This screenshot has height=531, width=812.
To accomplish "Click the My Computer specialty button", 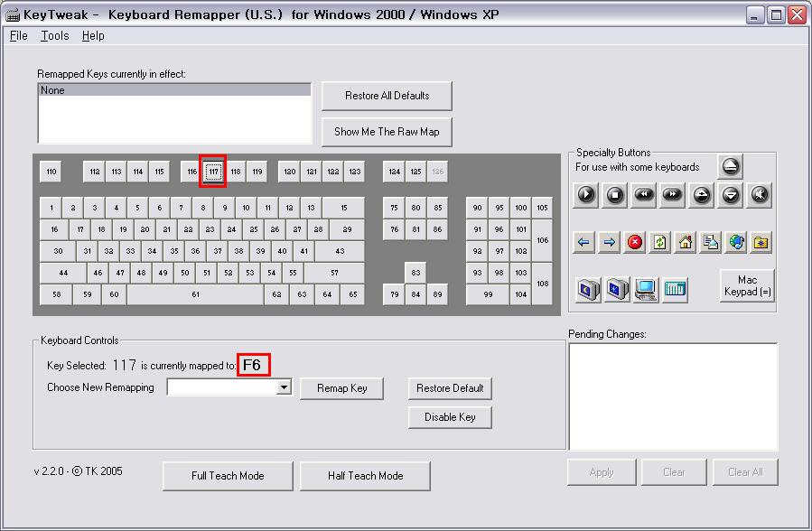I will coord(646,289).
